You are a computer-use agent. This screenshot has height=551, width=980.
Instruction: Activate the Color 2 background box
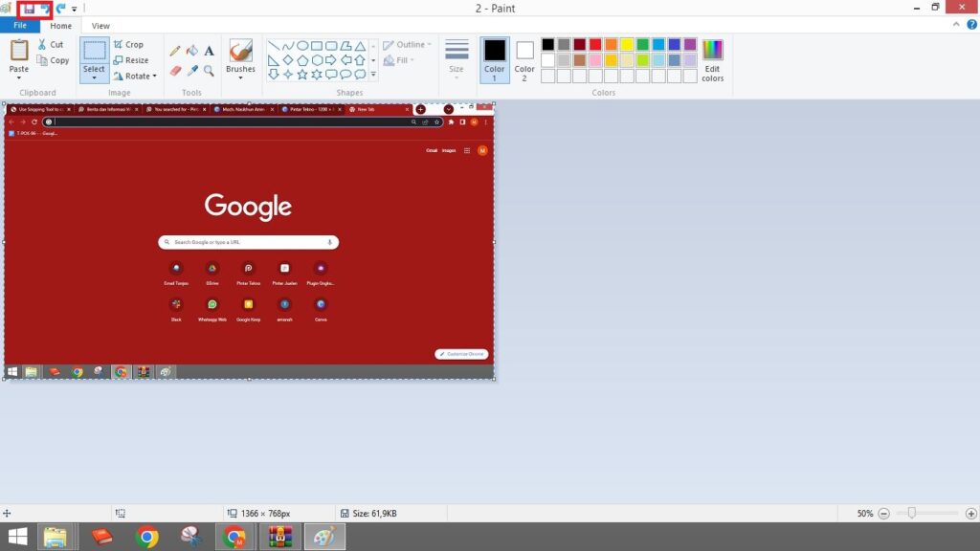[524, 60]
